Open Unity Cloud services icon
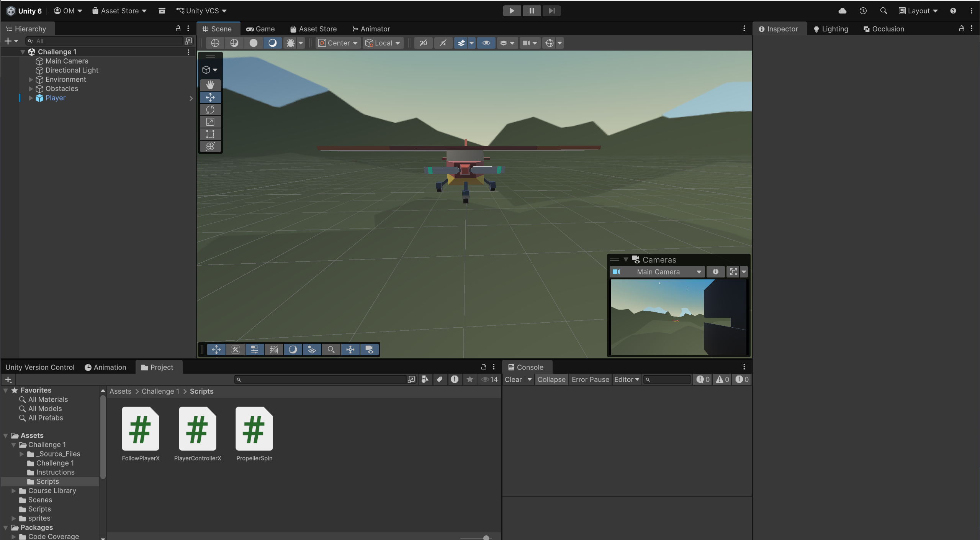Screen dimensions: 980x540 point(842,11)
